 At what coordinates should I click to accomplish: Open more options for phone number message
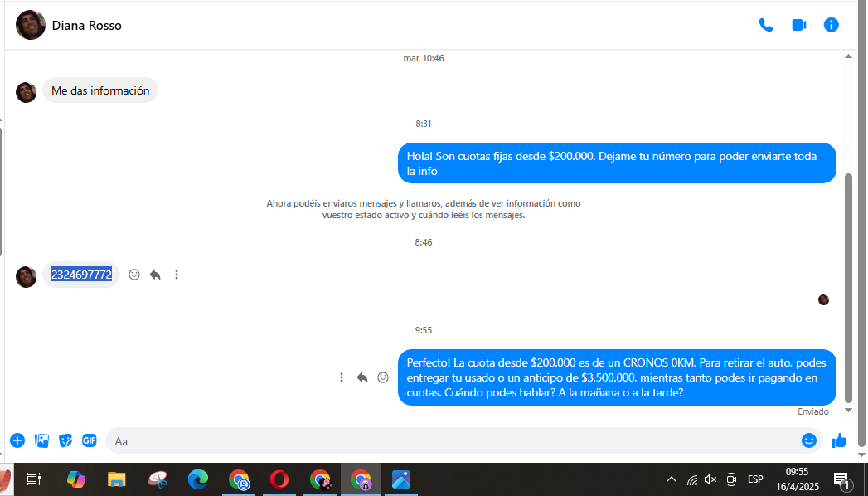[x=177, y=275]
